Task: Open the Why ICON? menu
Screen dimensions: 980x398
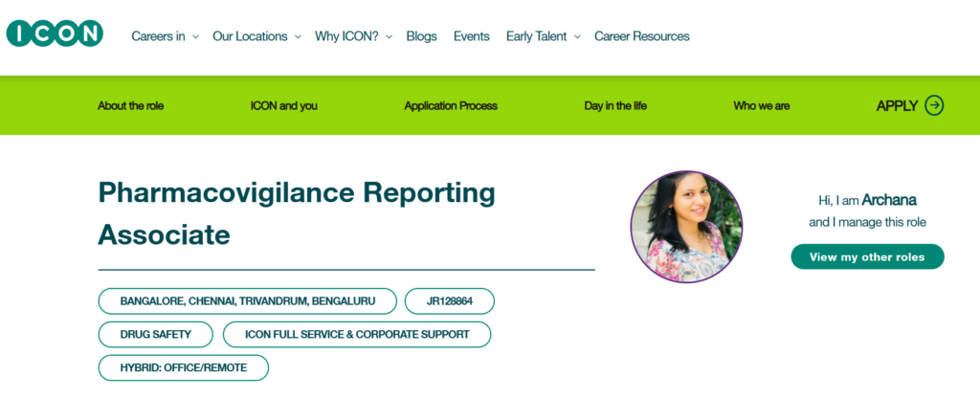Action: pos(346,36)
